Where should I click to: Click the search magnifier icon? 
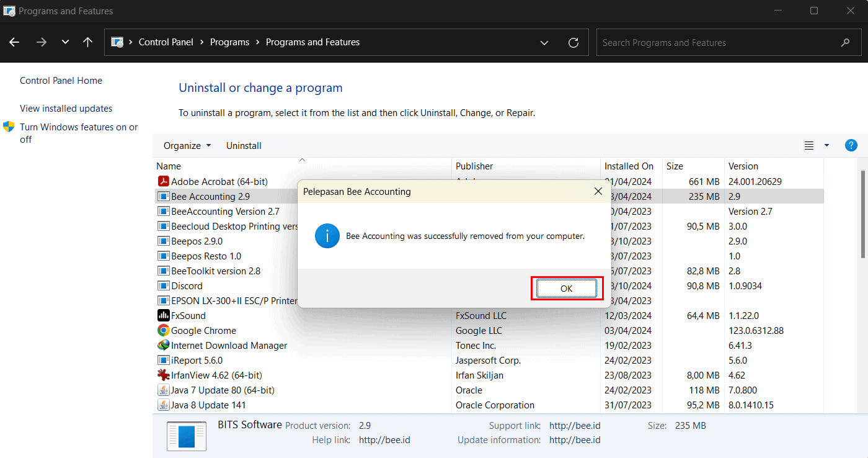click(845, 43)
